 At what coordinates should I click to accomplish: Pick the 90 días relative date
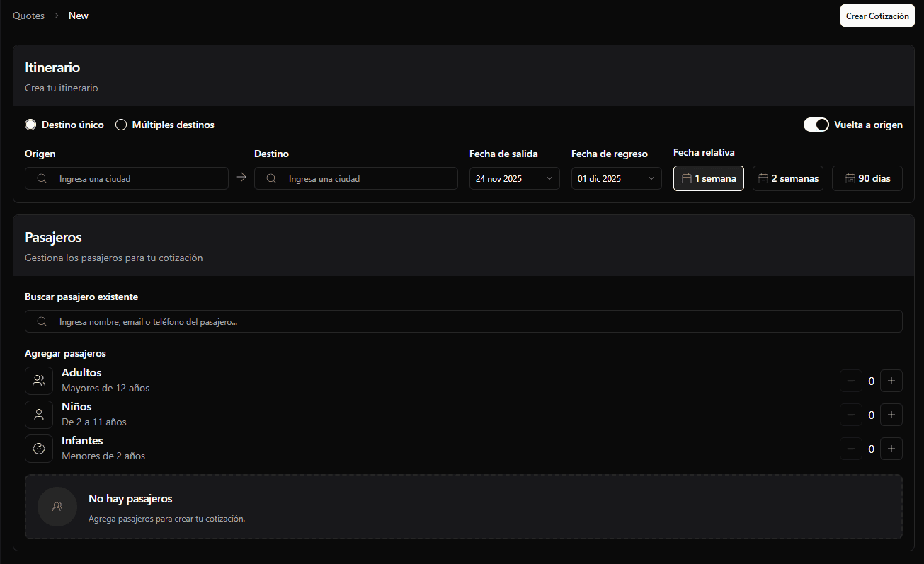click(867, 178)
